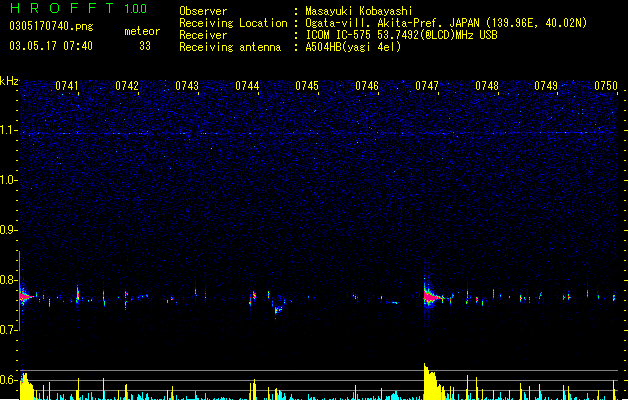Click the 0749 time marker
Viewport: 629px width, 400px height.
point(546,86)
